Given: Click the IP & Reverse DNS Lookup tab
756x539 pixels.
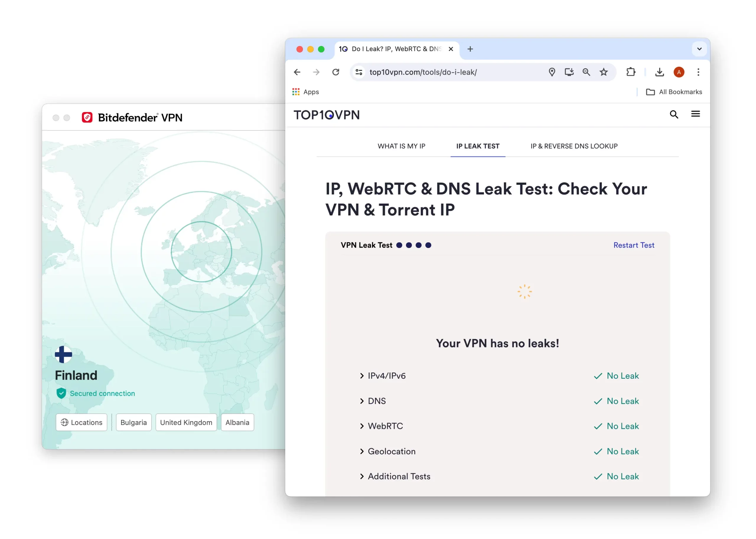Looking at the screenshot, I should (574, 146).
